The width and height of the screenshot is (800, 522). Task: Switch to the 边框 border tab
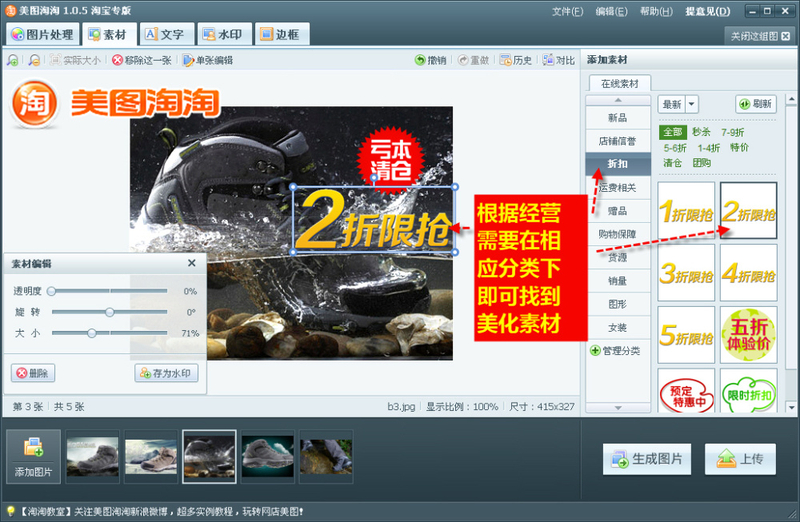[x=282, y=35]
